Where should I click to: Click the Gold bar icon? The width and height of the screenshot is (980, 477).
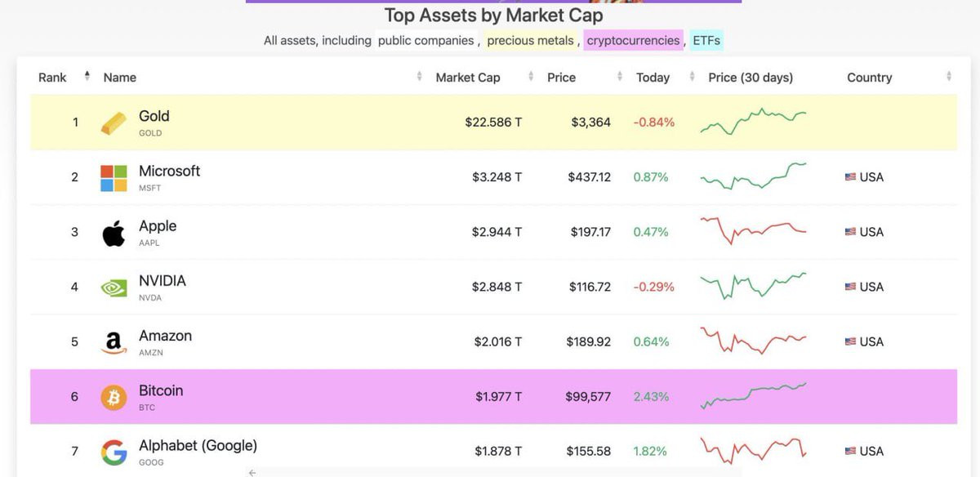[114, 123]
